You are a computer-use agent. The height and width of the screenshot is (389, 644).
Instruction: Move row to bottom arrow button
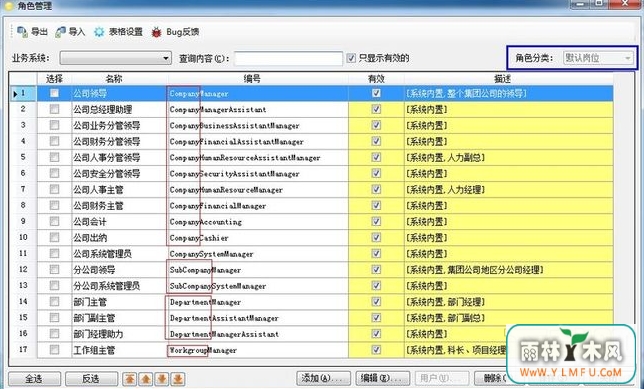(x=178, y=379)
